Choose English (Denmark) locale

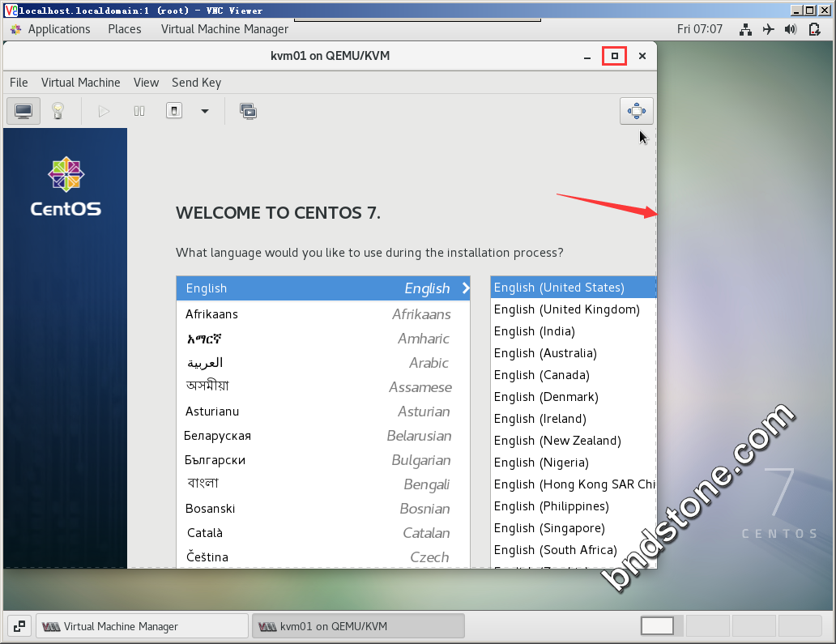click(x=574, y=397)
